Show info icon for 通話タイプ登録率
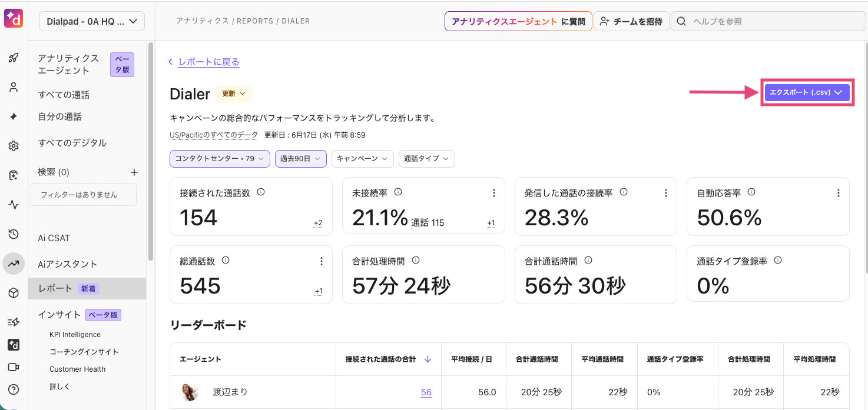Image resolution: width=868 pixels, height=410 pixels. tap(778, 260)
